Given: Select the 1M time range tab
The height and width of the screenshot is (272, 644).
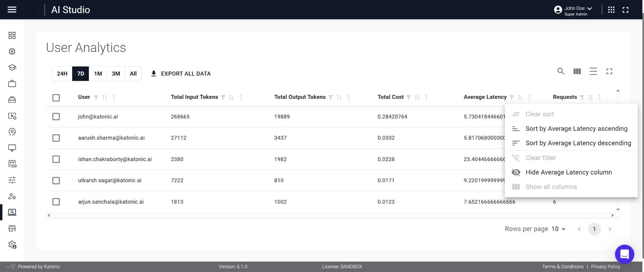Looking at the screenshot, I should [x=98, y=74].
